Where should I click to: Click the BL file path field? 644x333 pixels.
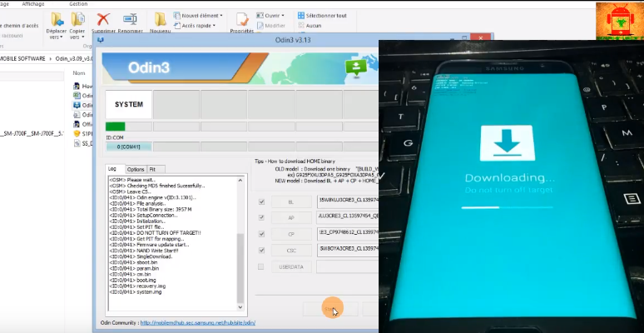(x=348, y=201)
